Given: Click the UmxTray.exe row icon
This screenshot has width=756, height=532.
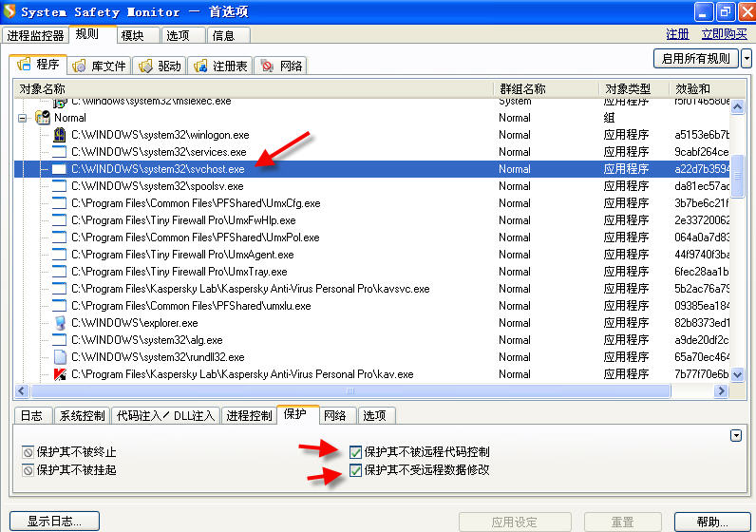Looking at the screenshot, I should point(59,272).
